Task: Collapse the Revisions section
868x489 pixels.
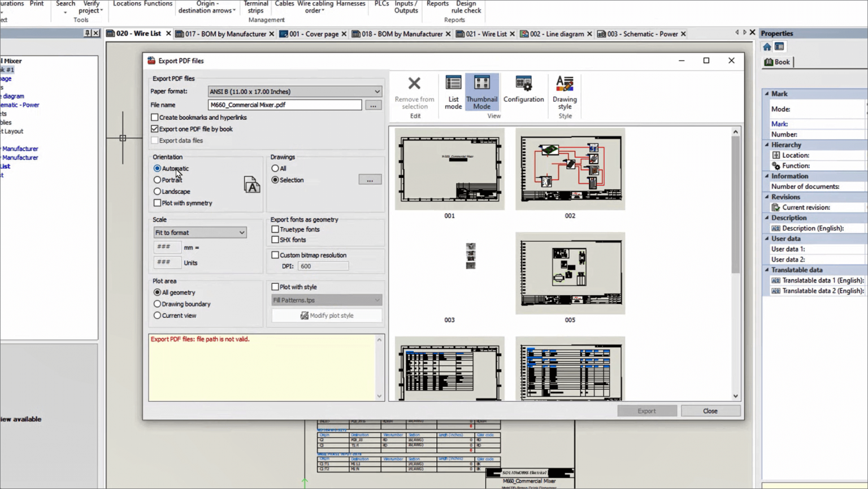Action: (x=767, y=197)
